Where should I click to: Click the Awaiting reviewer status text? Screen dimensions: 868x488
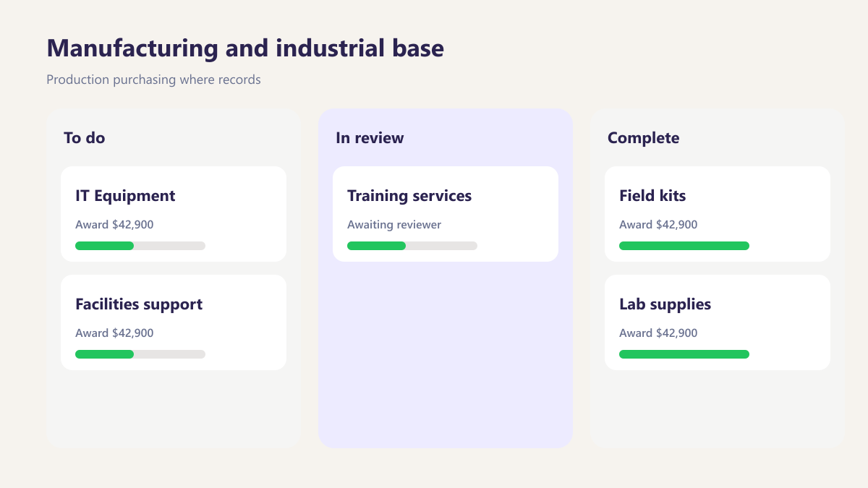(394, 225)
